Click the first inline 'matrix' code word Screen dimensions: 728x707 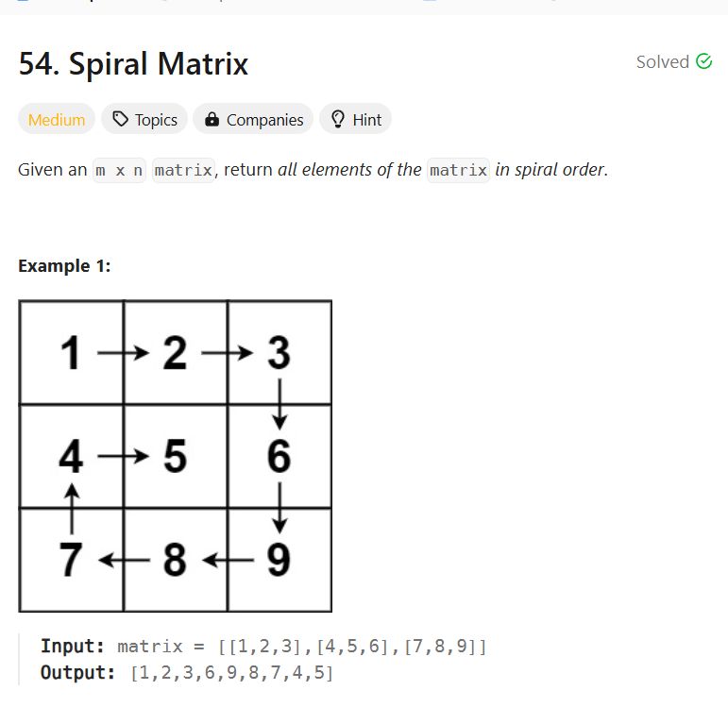click(x=183, y=170)
